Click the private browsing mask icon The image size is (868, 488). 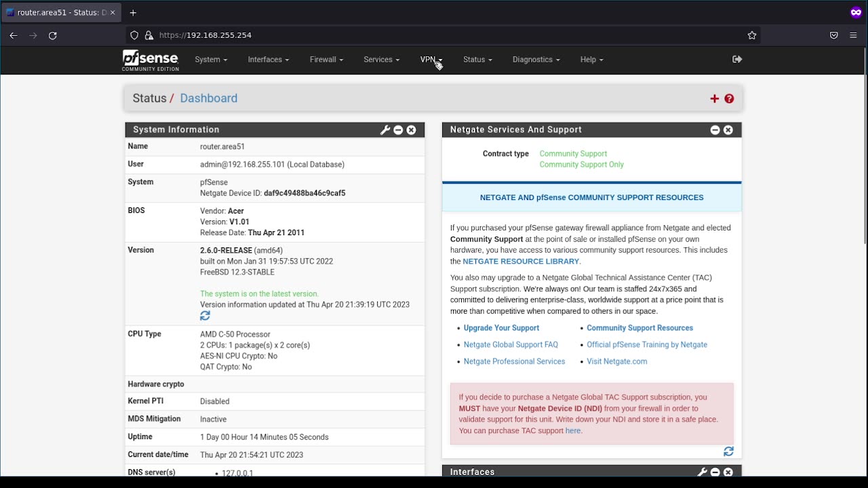(856, 12)
